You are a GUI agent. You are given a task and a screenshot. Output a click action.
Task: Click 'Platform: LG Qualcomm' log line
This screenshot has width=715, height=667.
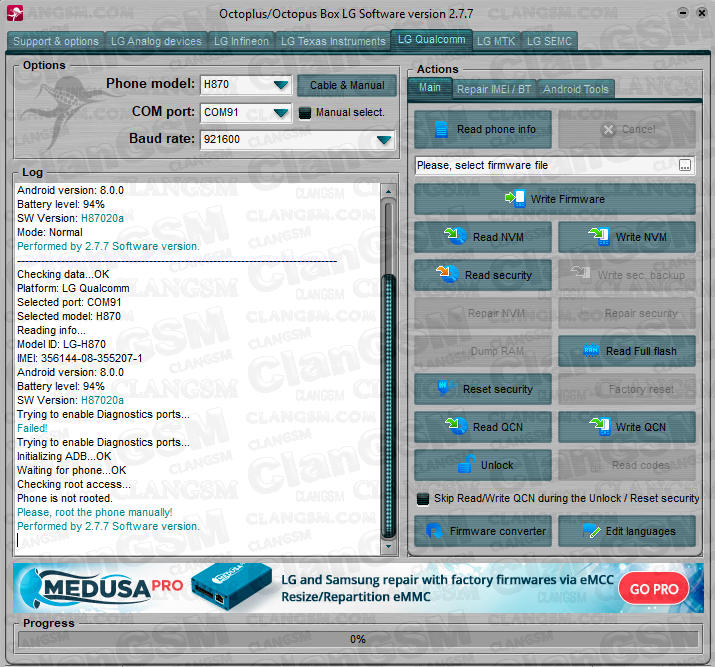pos(73,288)
